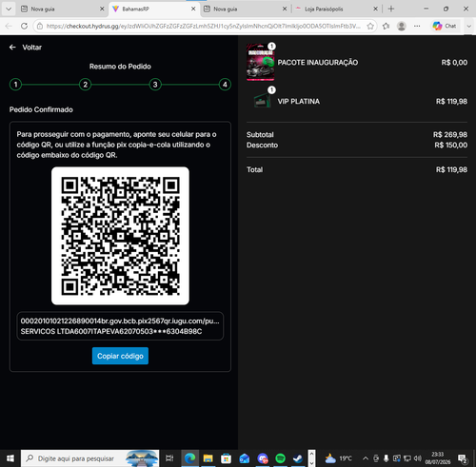This screenshot has height=467, width=476.
Task: Click the Pix copy-paste code field
Action: coord(120,326)
